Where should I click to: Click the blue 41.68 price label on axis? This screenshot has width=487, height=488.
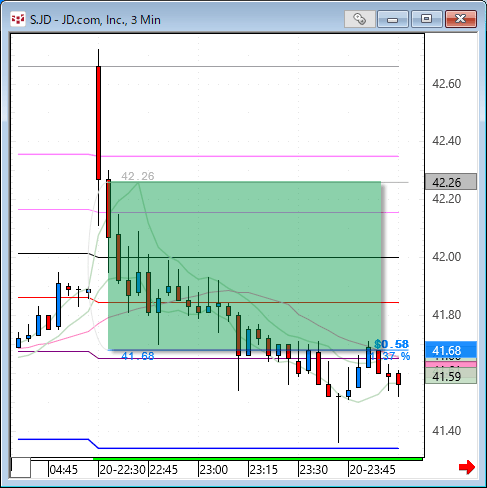451,350
